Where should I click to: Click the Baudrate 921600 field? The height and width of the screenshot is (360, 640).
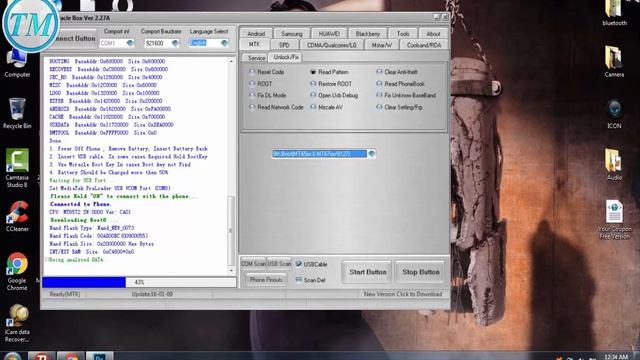point(158,43)
